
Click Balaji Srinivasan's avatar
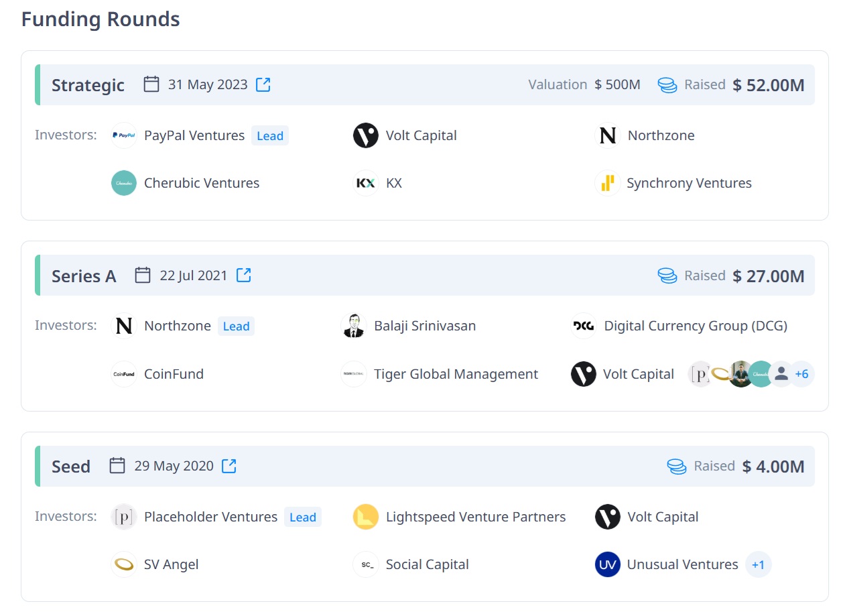[x=353, y=326]
